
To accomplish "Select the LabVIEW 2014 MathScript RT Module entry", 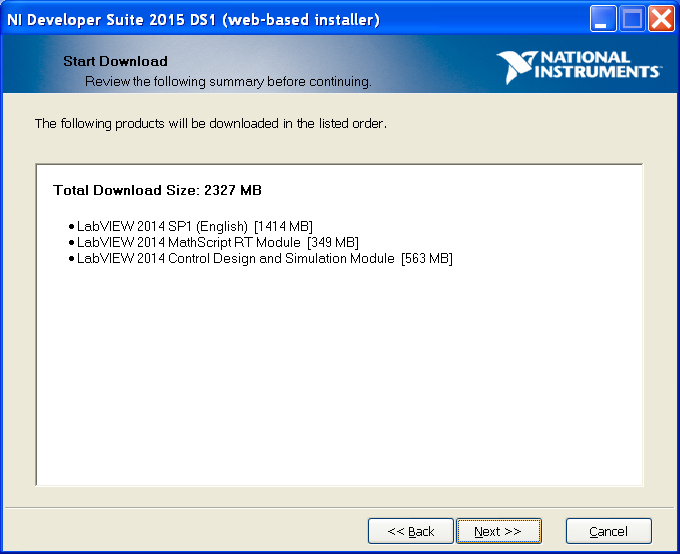I will 214,242.
